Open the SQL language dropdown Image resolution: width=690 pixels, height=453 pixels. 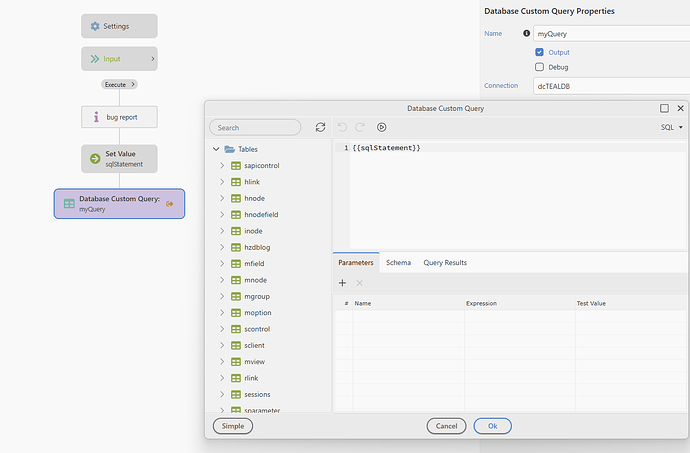tap(671, 128)
